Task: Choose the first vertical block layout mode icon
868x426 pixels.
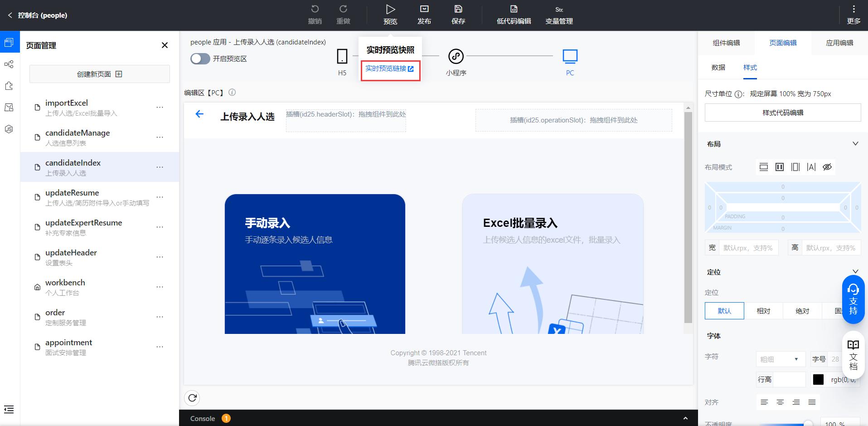Action: click(764, 167)
